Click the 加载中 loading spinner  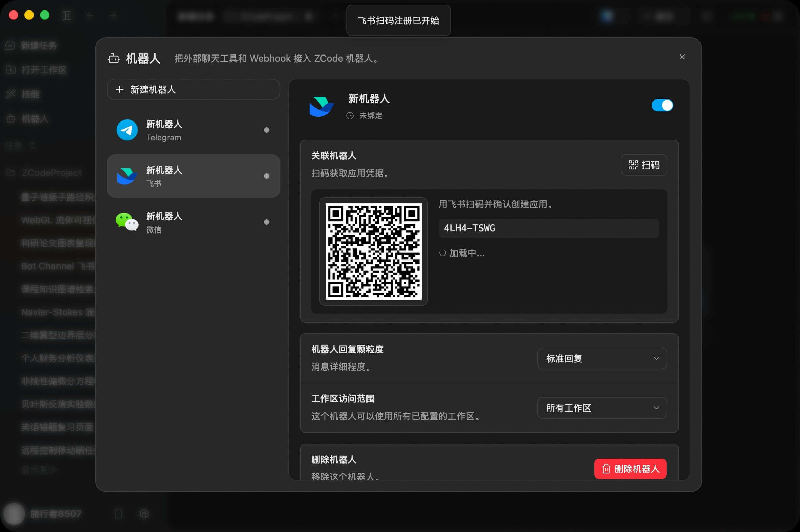point(442,253)
